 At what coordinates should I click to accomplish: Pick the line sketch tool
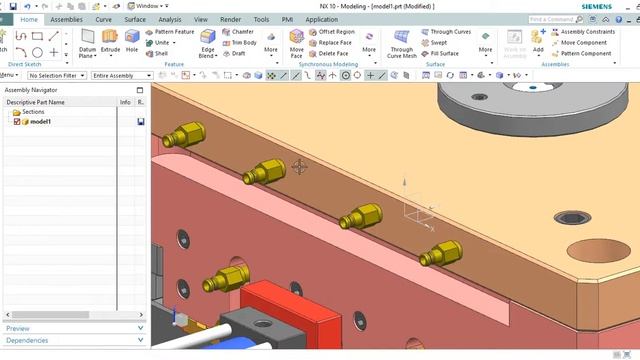[x=53, y=36]
